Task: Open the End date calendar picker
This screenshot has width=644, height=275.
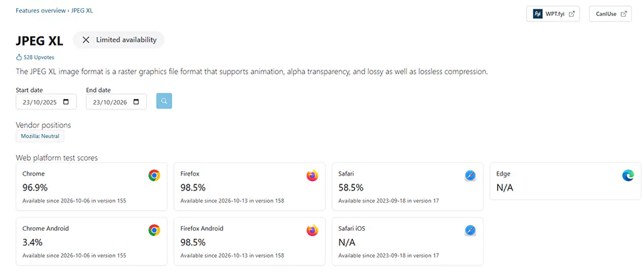Action: [x=137, y=102]
